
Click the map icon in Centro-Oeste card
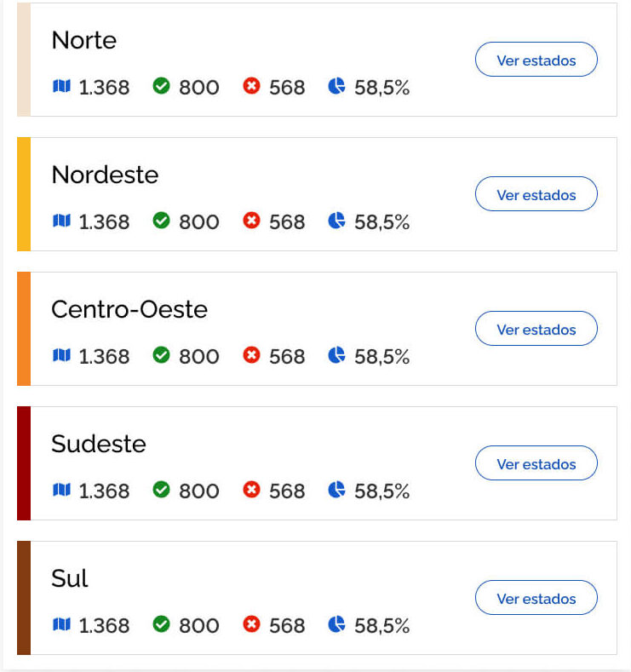pyautogui.click(x=61, y=355)
